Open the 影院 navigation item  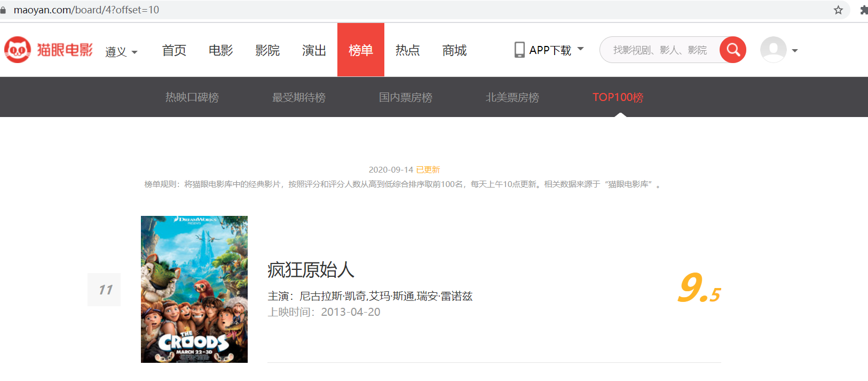click(x=267, y=50)
